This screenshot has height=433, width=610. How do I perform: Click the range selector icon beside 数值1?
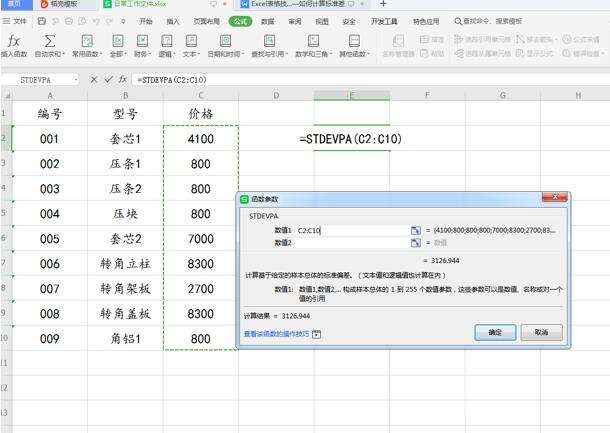416,230
